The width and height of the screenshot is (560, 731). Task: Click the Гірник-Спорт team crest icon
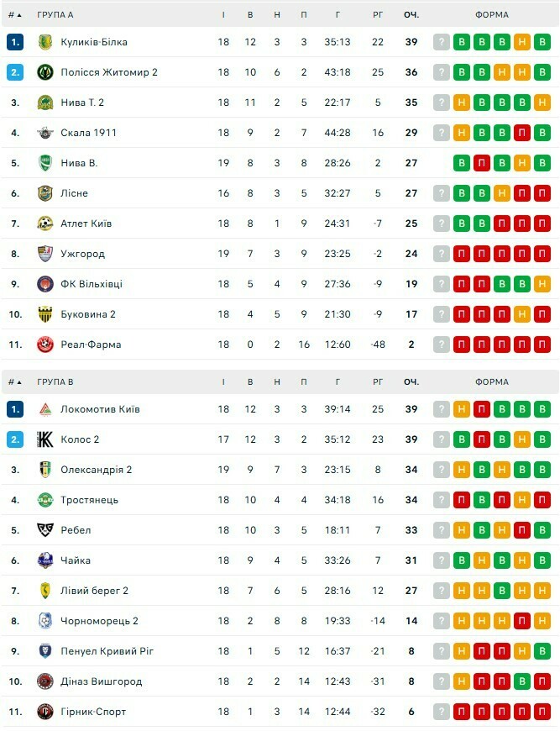(x=45, y=712)
